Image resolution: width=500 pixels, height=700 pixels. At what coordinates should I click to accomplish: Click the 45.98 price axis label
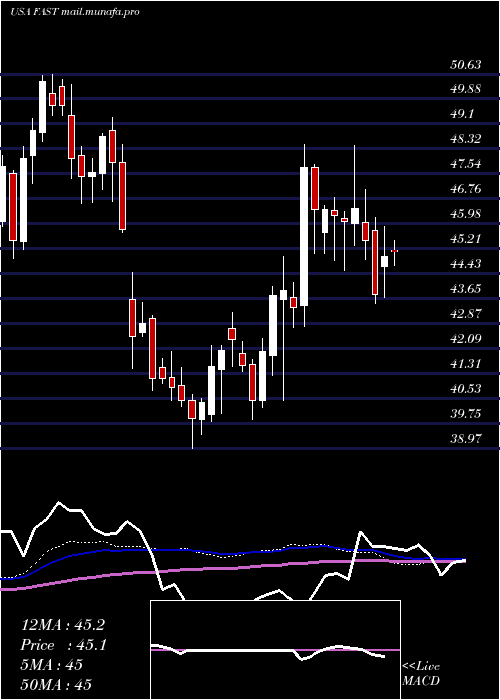[x=466, y=214]
